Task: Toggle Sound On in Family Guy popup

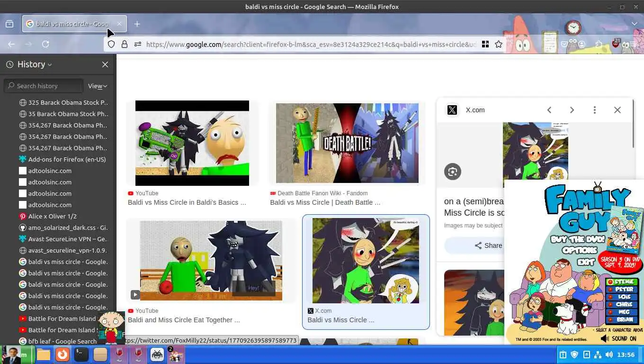Action: pos(618,338)
